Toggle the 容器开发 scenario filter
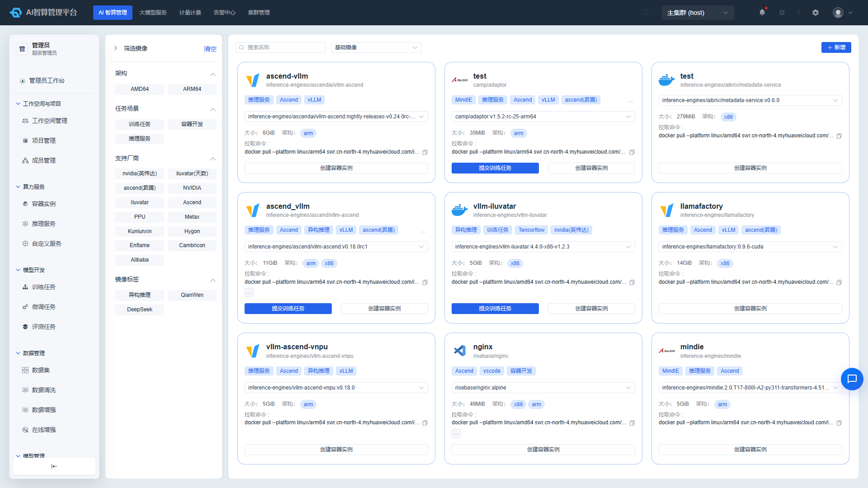 tap(192, 124)
